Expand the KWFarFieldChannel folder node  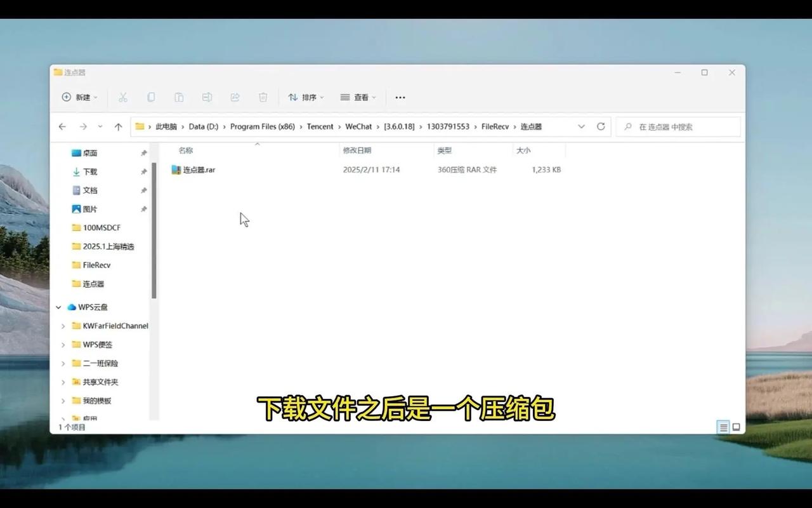63,326
